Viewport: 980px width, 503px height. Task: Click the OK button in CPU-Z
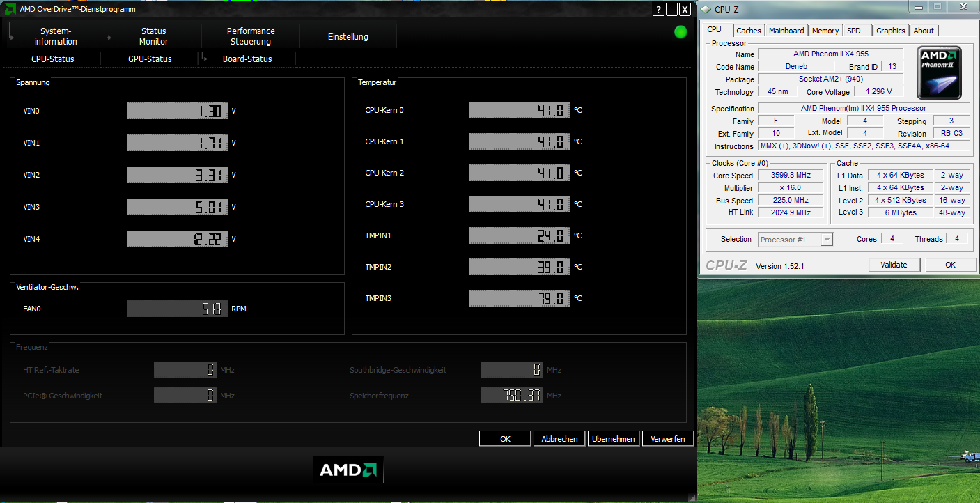click(951, 265)
